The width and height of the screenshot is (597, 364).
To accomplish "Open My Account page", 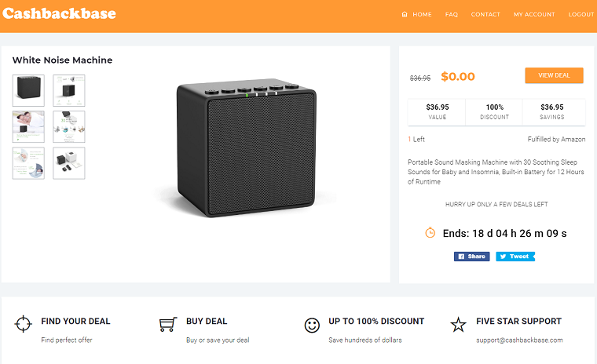I will pyautogui.click(x=534, y=14).
